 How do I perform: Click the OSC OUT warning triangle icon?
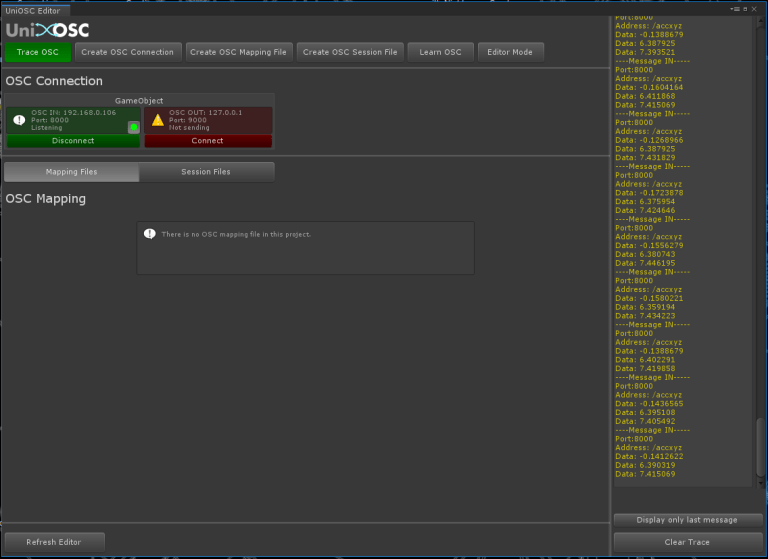pyautogui.click(x=157, y=120)
